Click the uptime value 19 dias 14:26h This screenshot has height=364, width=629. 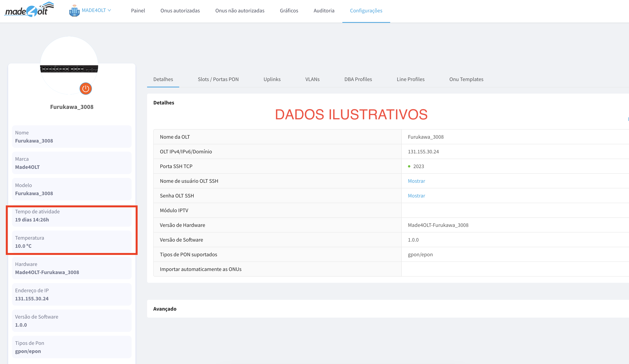coord(32,220)
